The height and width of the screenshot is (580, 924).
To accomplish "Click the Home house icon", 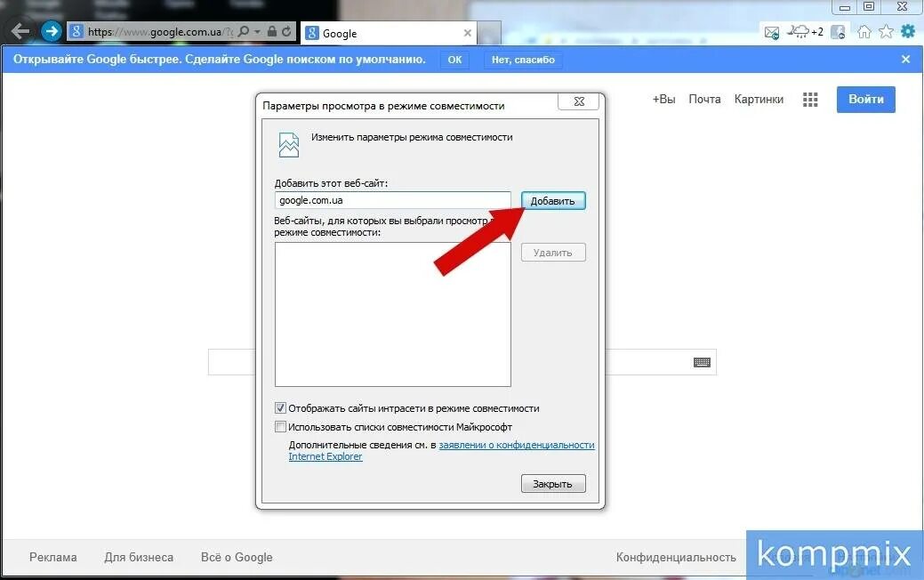I will point(864,32).
